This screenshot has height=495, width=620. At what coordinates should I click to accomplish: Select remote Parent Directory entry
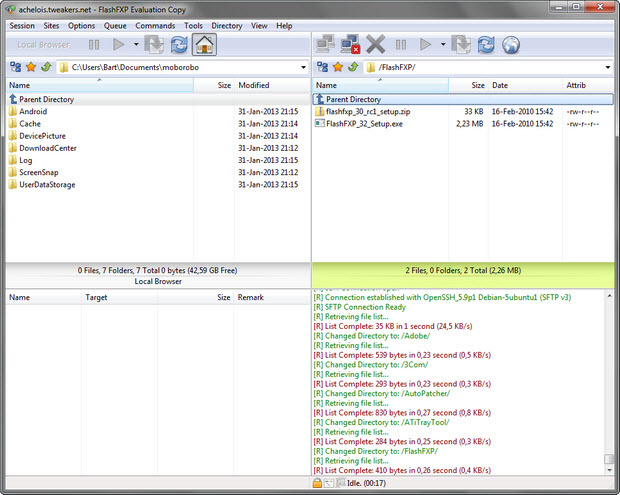[x=463, y=99]
